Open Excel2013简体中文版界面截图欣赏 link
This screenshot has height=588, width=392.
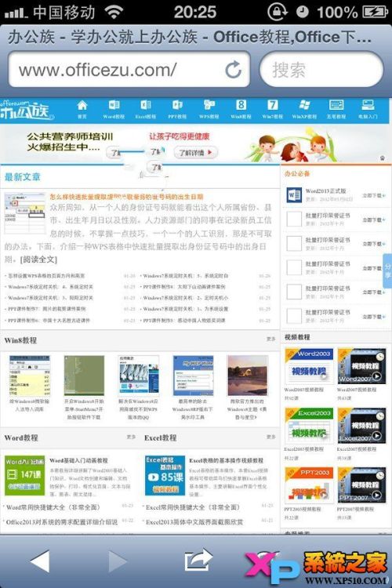point(194,521)
